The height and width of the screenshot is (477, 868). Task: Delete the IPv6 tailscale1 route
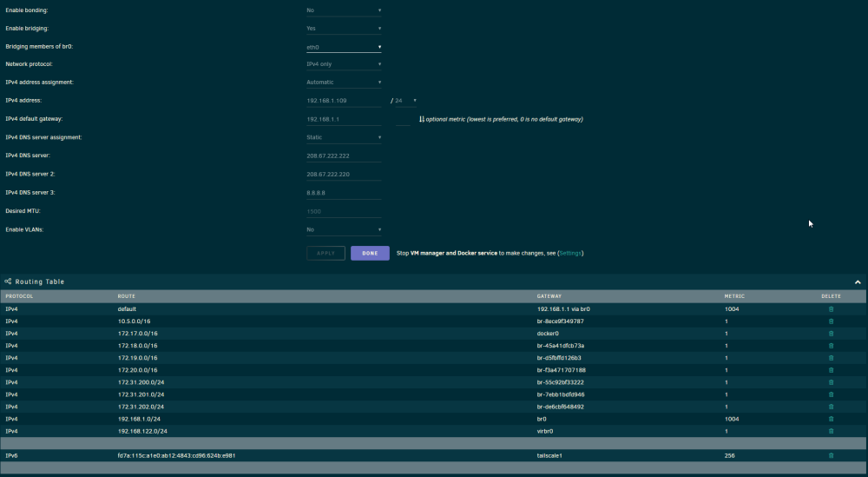(x=831, y=455)
